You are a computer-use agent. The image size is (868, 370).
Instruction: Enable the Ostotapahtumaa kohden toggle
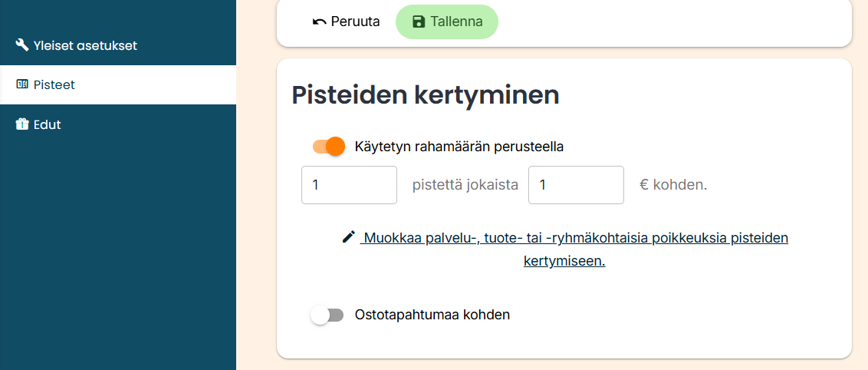pos(327,315)
